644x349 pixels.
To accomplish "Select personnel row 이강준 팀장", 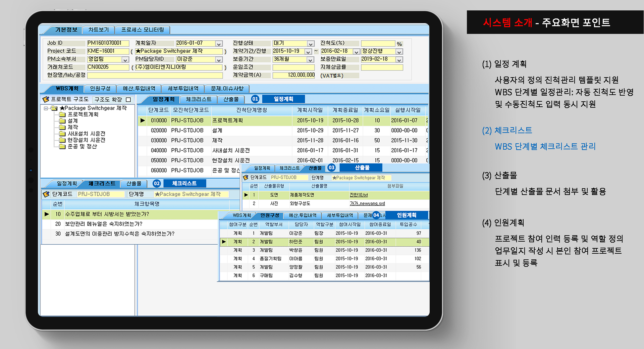I will click(x=324, y=233).
